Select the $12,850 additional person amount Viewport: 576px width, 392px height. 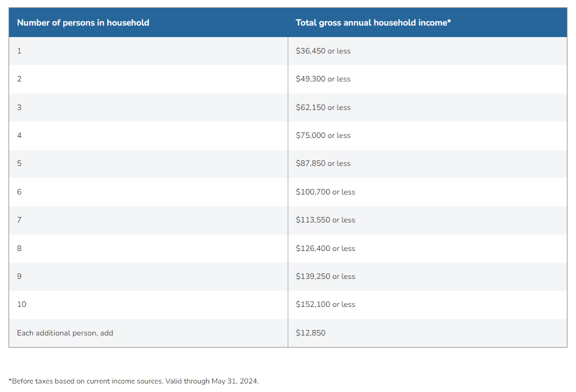[310, 333]
